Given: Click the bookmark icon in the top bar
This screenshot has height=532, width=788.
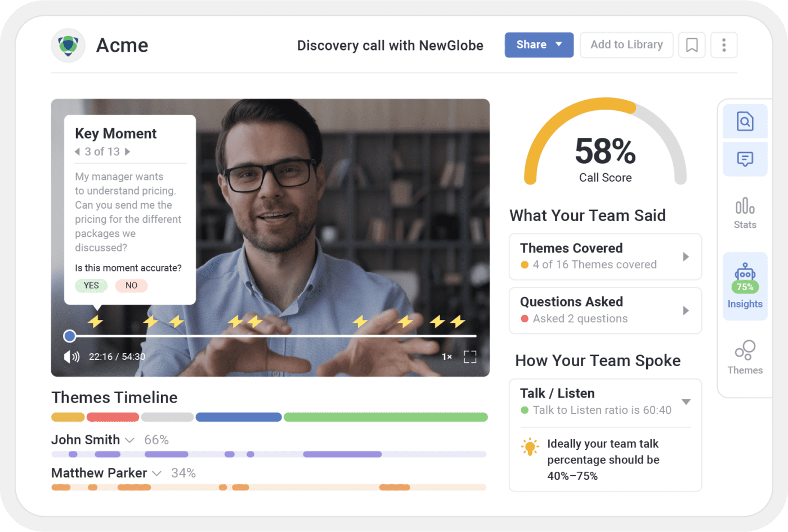Looking at the screenshot, I should (x=692, y=45).
